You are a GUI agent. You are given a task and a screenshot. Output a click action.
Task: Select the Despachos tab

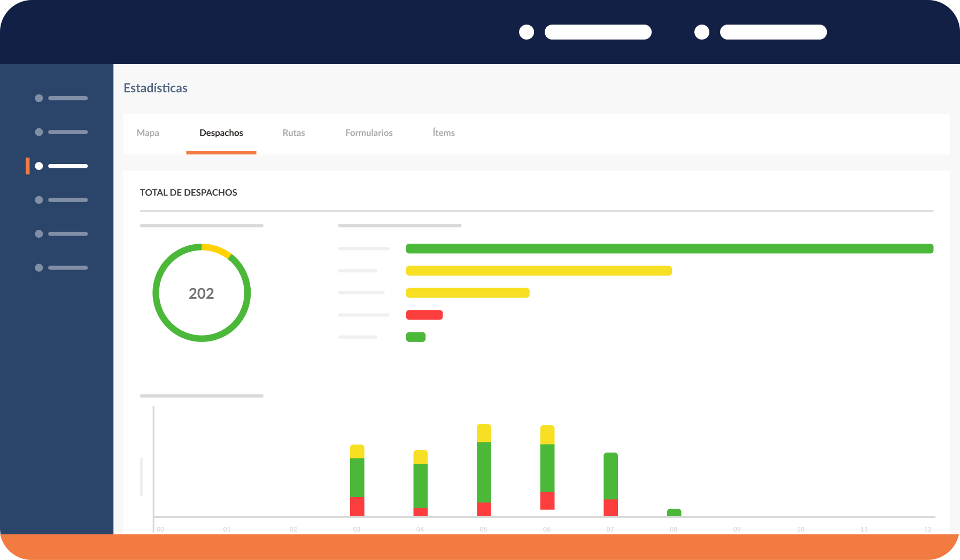pyautogui.click(x=221, y=133)
